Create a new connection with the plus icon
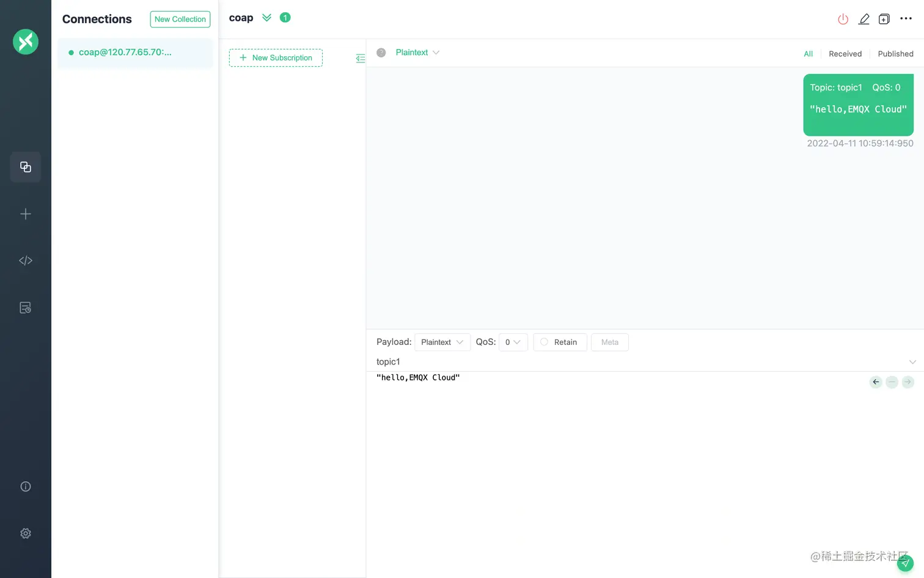The height and width of the screenshot is (578, 924). tap(25, 213)
